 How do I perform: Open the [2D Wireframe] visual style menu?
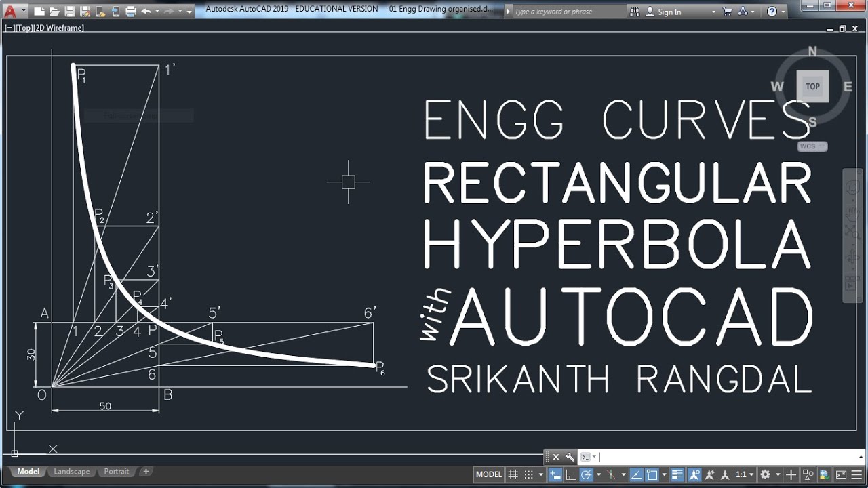pos(59,28)
